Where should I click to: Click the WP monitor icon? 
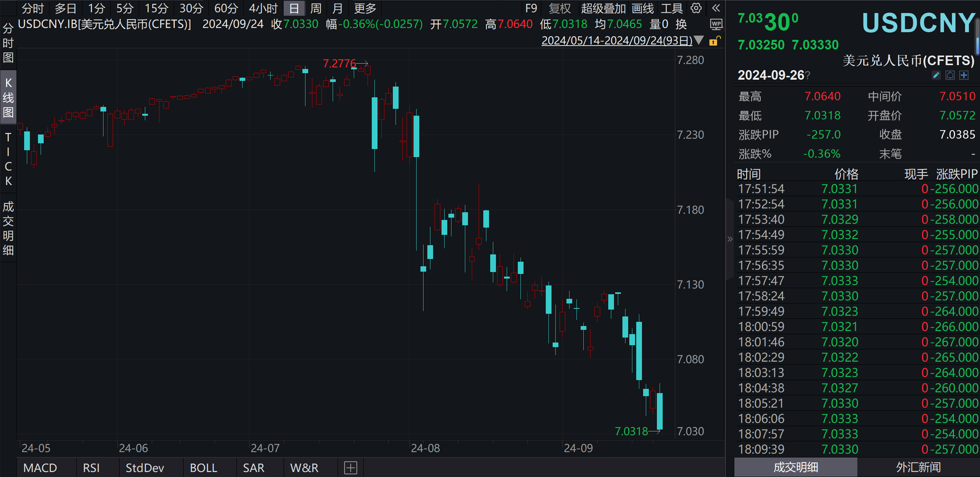[716, 24]
